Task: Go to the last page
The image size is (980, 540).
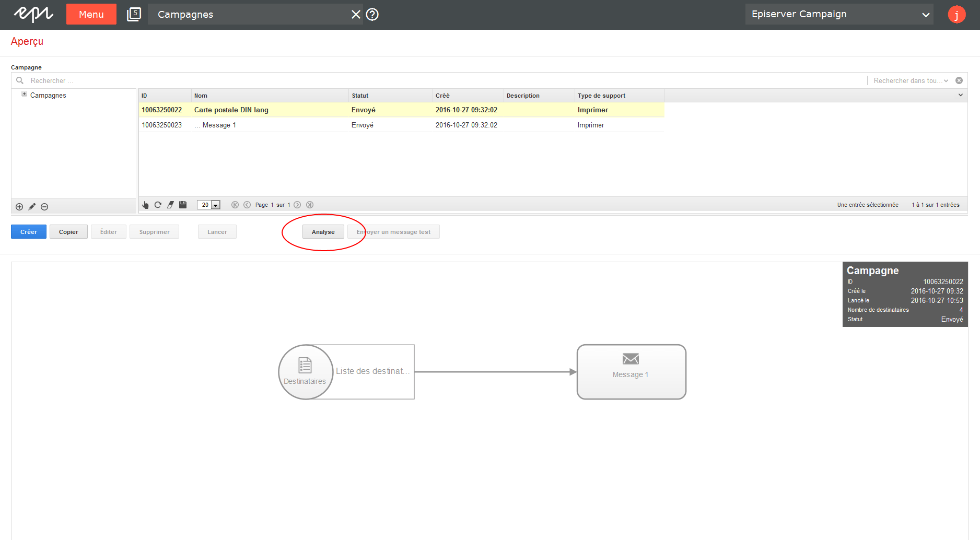Action: click(x=310, y=205)
